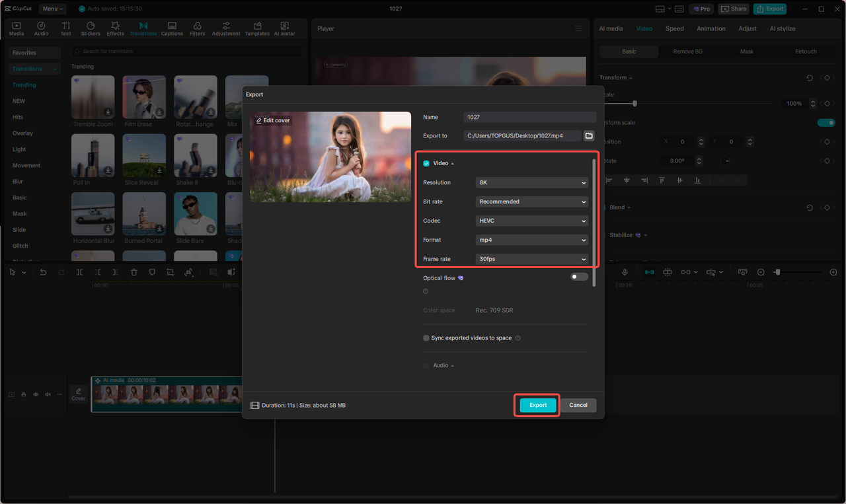Open the Codec dropdown showing HEVC
The height and width of the screenshot is (504, 846).
click(x=531, y=221)
